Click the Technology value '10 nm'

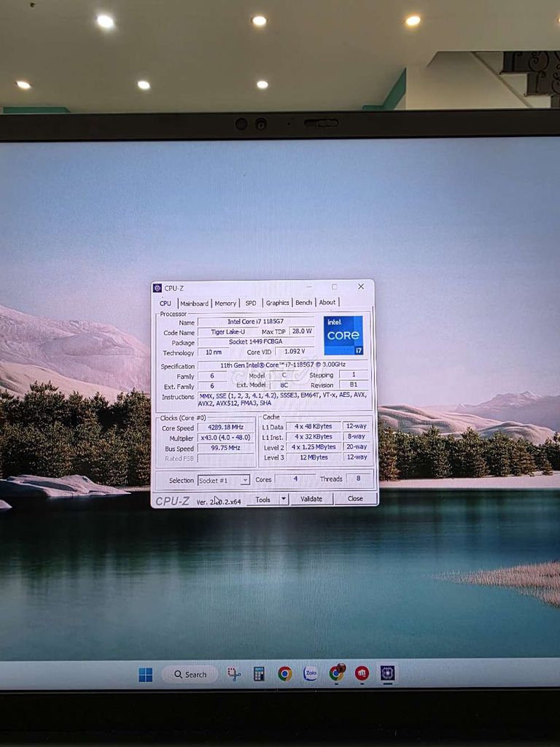tap(214, 352)
